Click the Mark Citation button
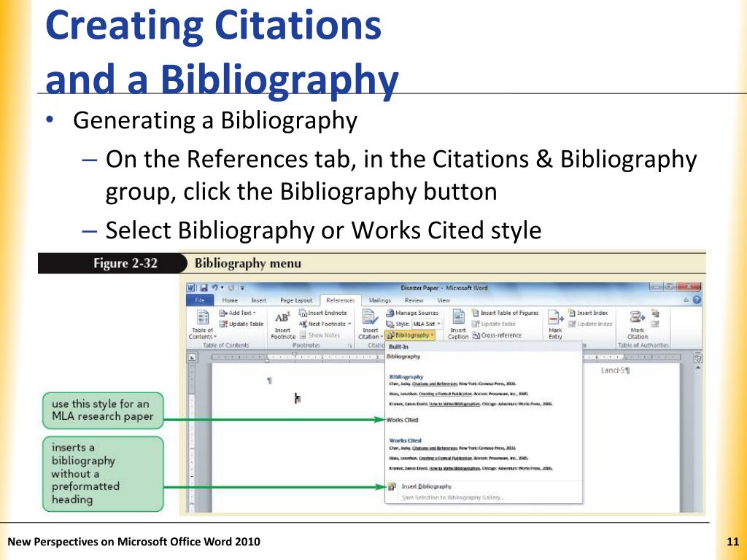This screenshot has width=747, height=560. (638, 324)
